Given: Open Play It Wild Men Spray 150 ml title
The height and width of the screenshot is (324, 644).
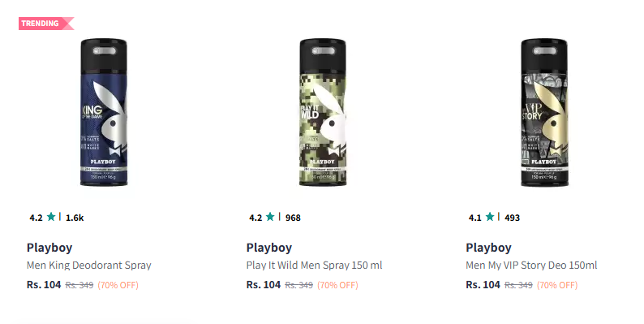Looking at the screenshot, I should tap(314, 266).
